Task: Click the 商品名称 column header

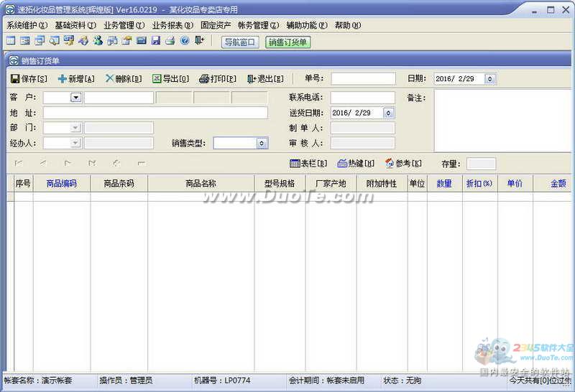Action: (x=201, y=184)
